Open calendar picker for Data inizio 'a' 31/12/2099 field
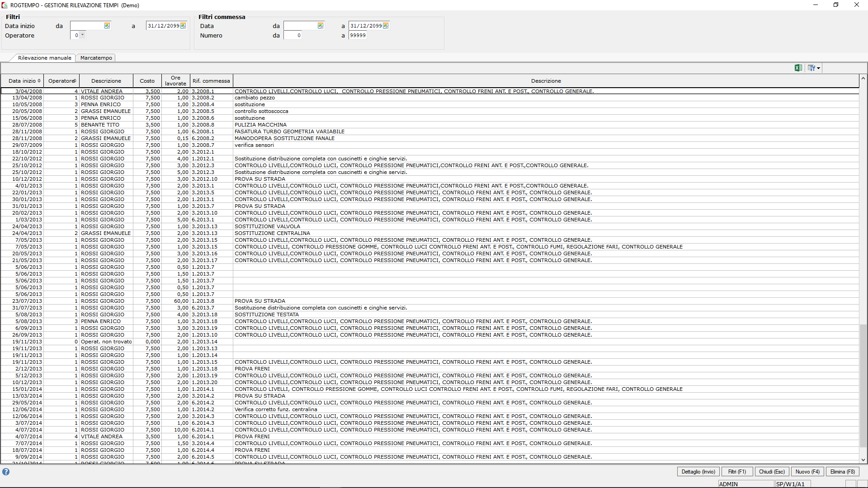868x488 pixels. [x=183, y=26]
